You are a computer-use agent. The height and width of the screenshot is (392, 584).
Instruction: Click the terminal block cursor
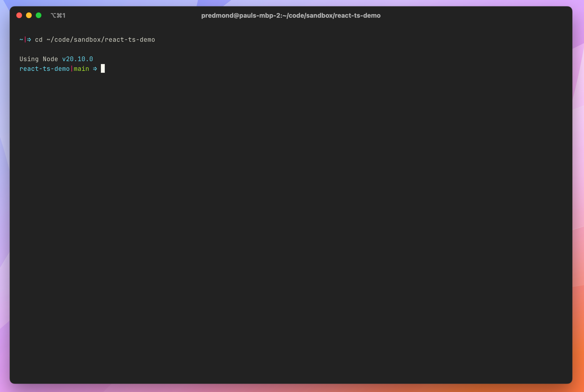point(103,68)
